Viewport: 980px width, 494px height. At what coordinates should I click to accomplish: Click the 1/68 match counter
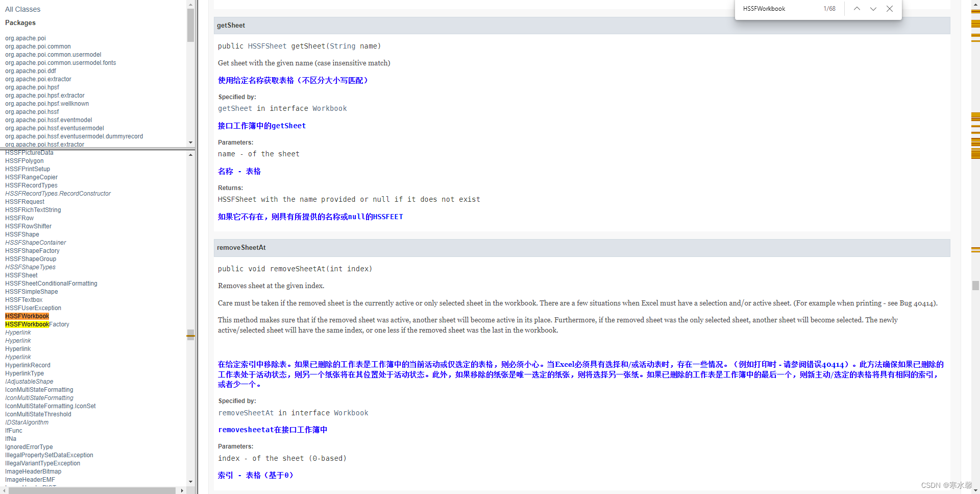829,9
